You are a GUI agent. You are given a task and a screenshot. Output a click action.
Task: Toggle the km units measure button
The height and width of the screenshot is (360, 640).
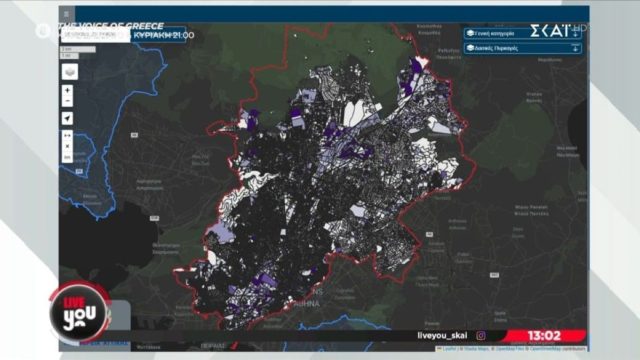click(x=67, y=157)
